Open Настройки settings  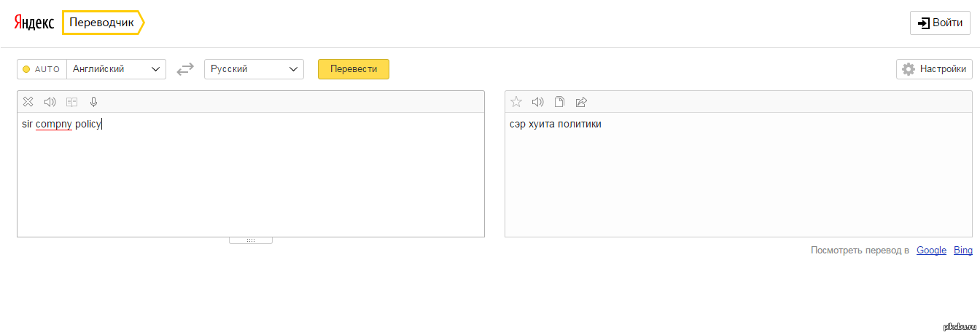(x=934, y=69)
